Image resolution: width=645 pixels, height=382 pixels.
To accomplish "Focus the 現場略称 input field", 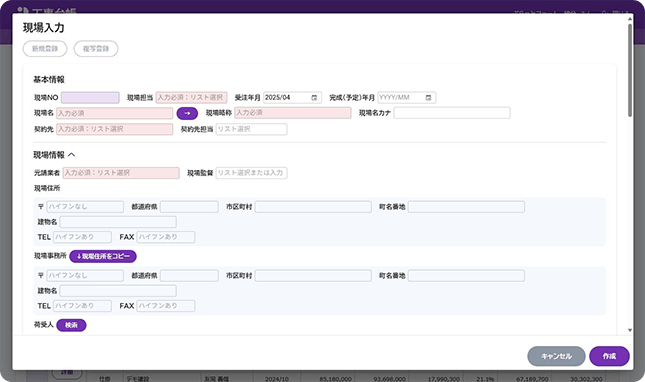I will (x=293, y=113).
